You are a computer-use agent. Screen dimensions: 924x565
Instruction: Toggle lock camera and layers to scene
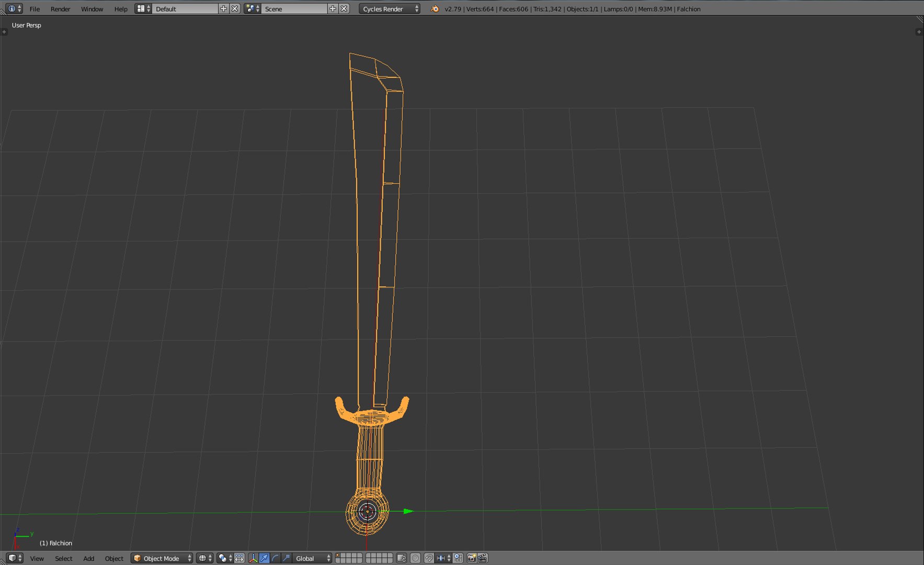pos(401,558)
